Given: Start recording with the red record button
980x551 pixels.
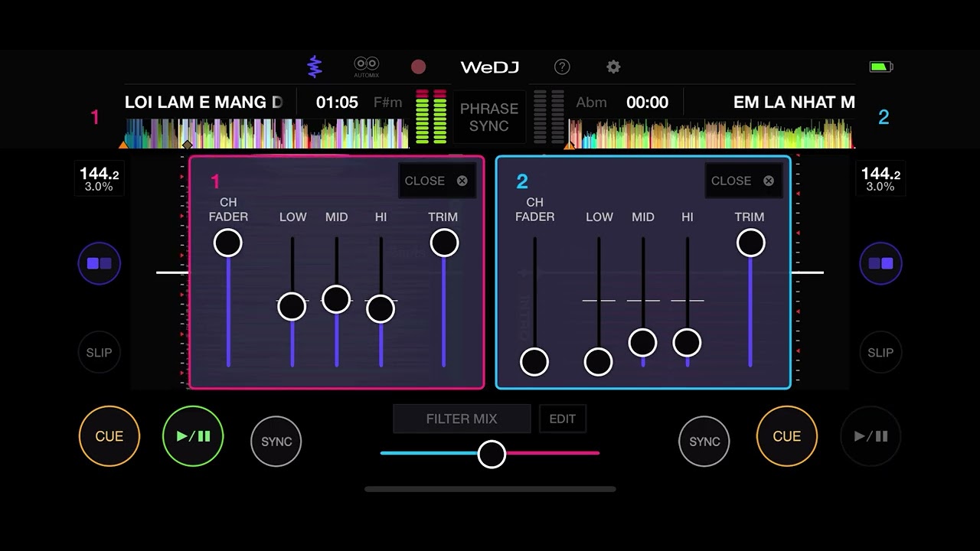Looking at the screenshot, I should 418,67.
